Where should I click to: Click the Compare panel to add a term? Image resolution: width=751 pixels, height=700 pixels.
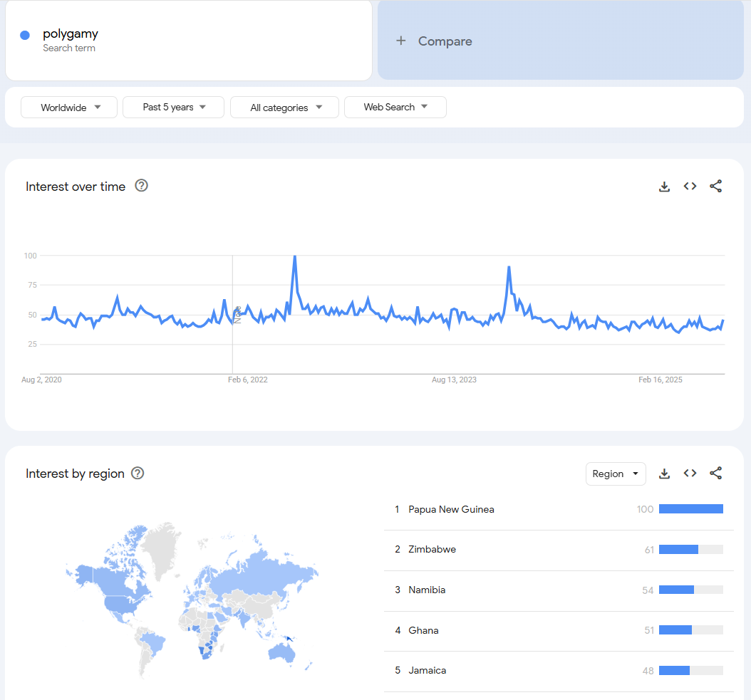coord(560,40)
